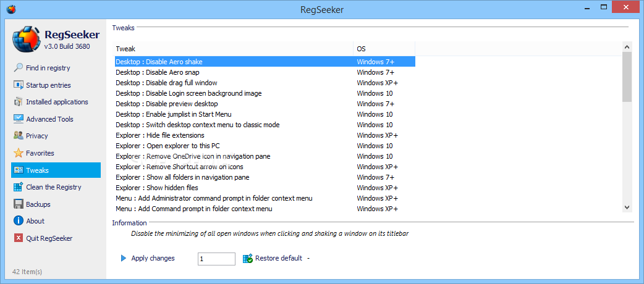Click the Installed applications icon
Image resolution: width=644 pixels, height=284 pixels.
tap(19, 102)
